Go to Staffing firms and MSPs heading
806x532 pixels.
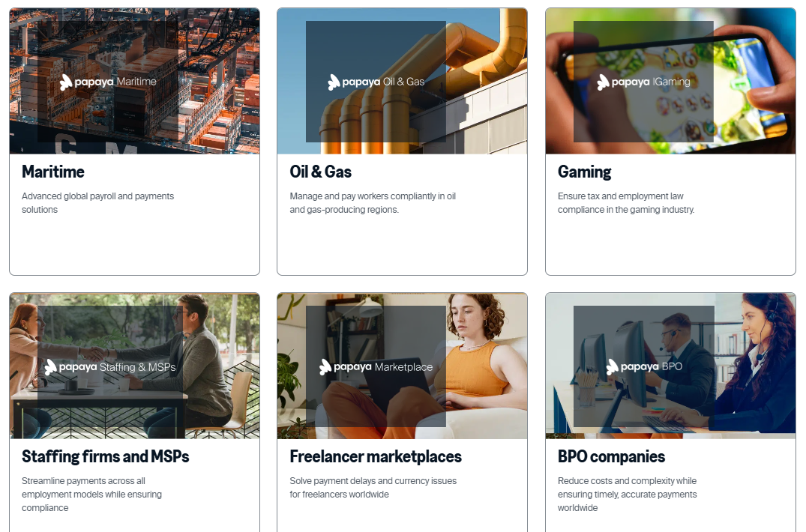click(x=106, y=456)
